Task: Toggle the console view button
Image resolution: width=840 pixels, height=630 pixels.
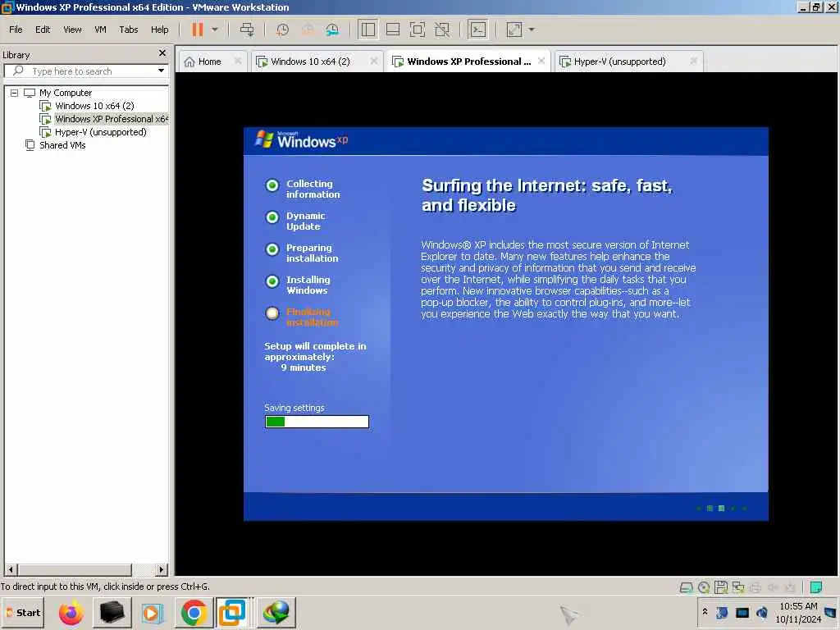Action: (478, 30)
